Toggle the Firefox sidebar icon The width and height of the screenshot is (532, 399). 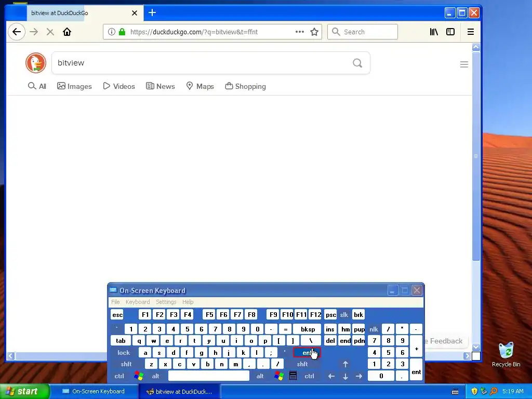tap(450, 32)
